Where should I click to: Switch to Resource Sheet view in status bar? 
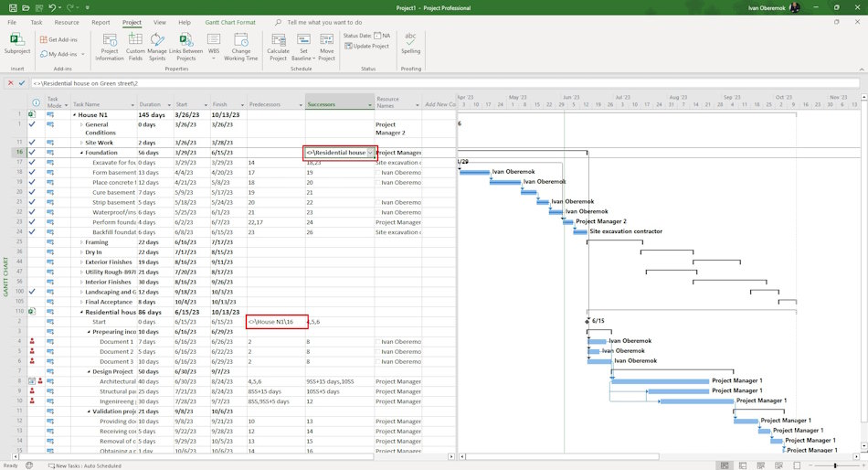click(778, 465)
